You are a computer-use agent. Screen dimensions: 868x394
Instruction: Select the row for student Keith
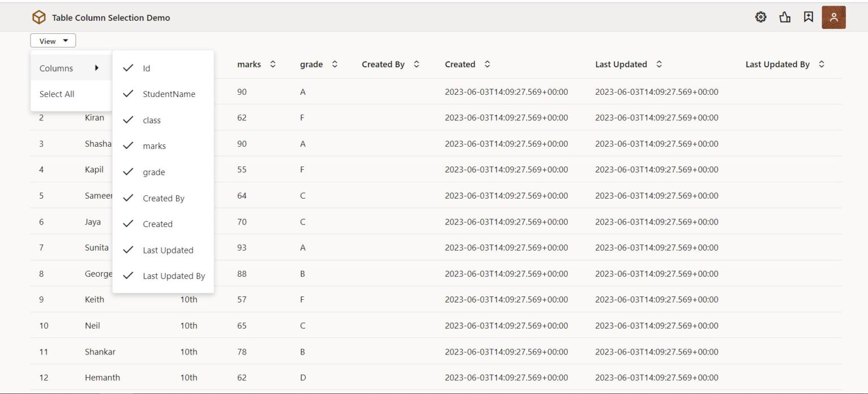click(94, 299)
